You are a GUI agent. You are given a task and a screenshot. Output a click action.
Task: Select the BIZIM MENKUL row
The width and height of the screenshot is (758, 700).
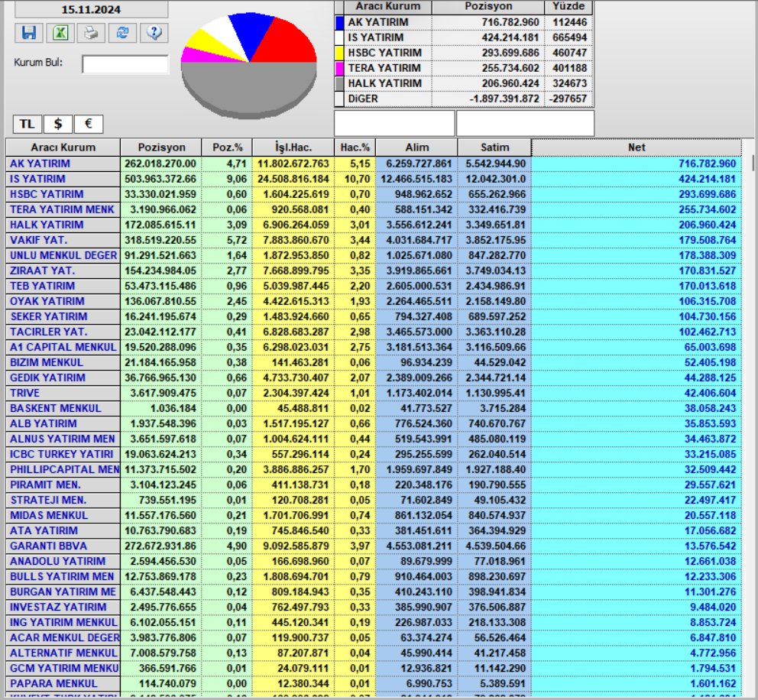[x=373, y=363]
